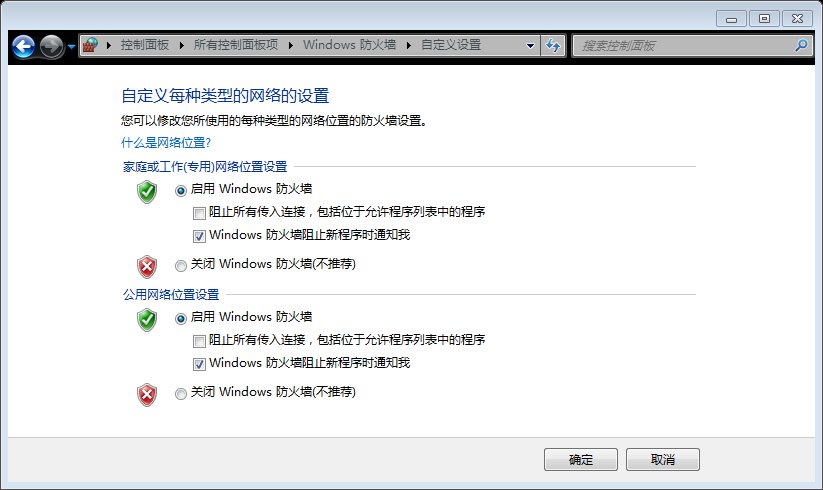
Task: Expand the arrow after Windows 防火墙 breadcrumb
Action: pos(409,46)
